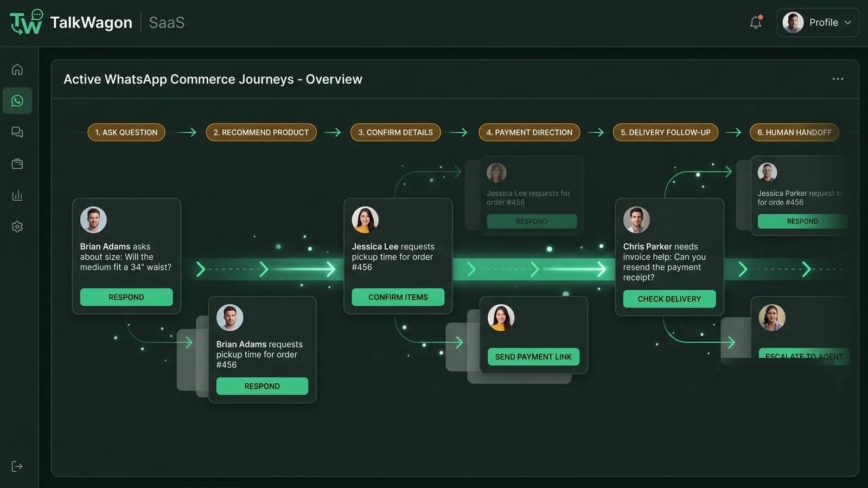The height and width of the screenshot is (488, 868).
Task: Click avatar on the ESCALATE TO AGENT card
Action: [772, 317]
